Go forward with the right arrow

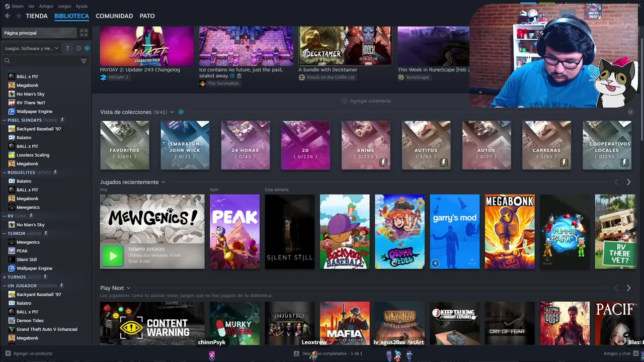click(x=18, y=16)
